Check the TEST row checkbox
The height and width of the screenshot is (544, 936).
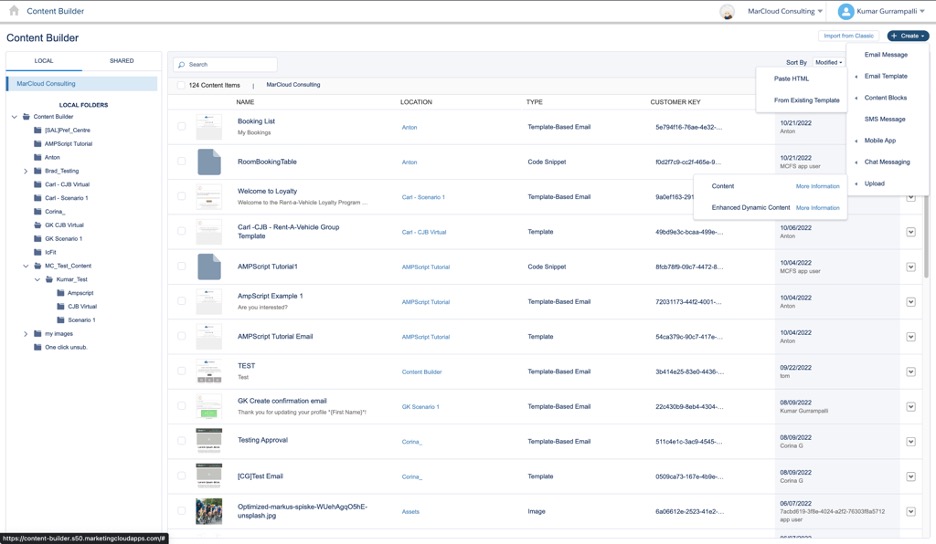point(181,371)
